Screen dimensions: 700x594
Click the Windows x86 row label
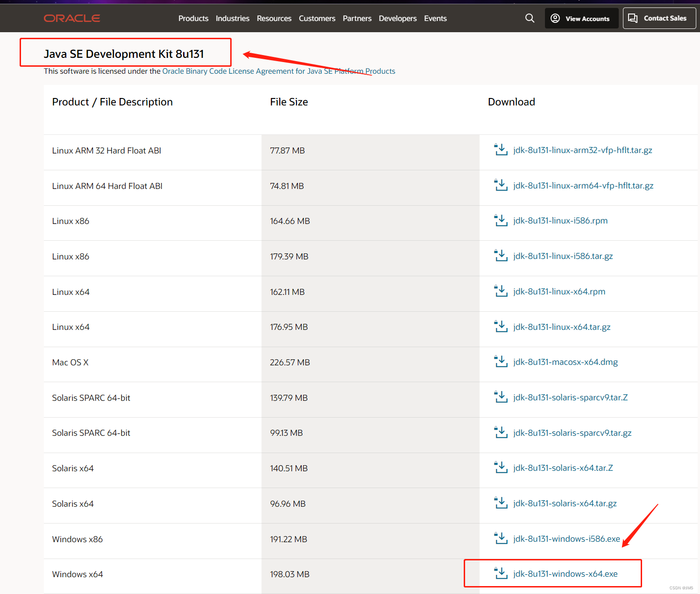[x=78, y=539]
